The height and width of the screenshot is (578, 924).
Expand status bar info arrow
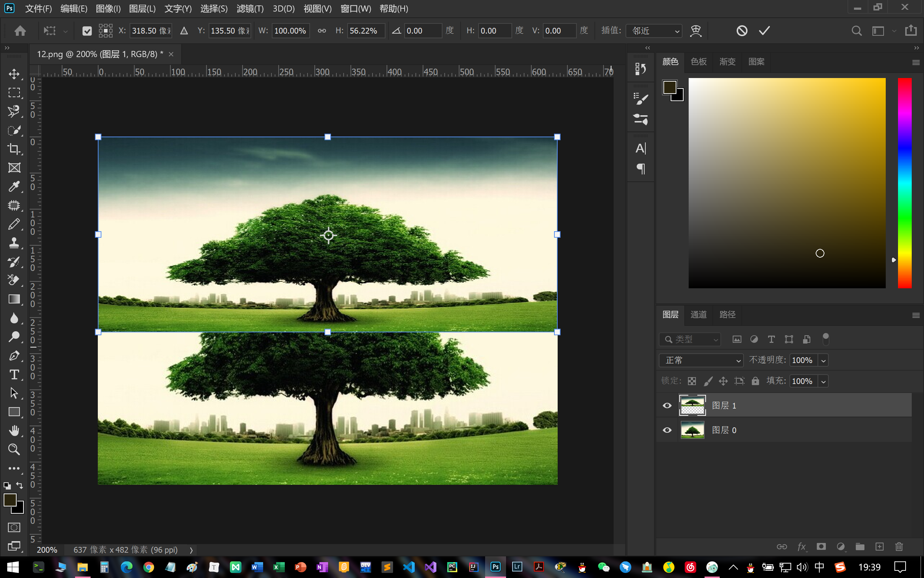coord(191,550)
